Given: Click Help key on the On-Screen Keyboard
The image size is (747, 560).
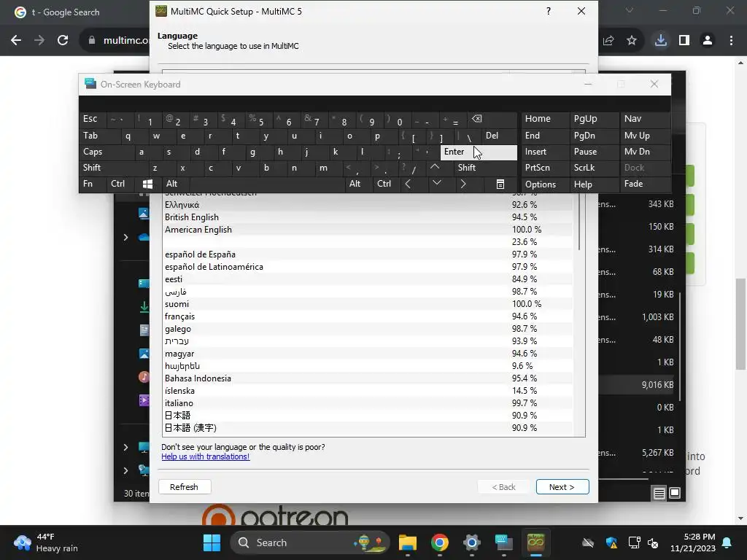Looking at the screenshot, I should pyautogui.click(x=594, y=184).
